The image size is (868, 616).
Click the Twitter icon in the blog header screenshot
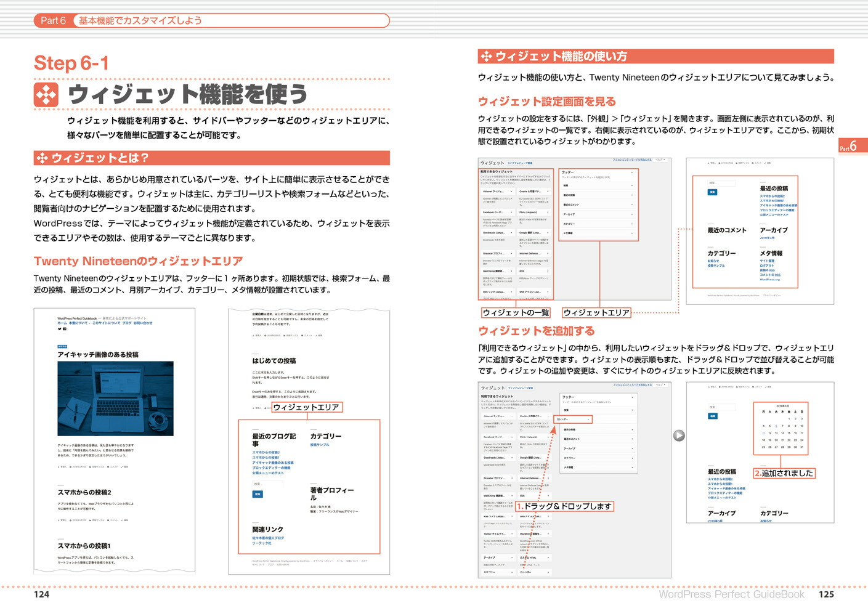60,329
